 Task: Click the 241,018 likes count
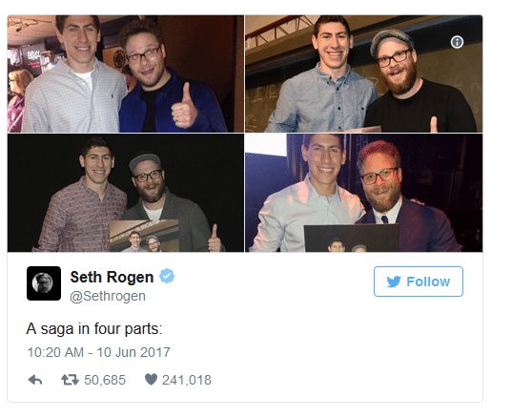[187, 380]
